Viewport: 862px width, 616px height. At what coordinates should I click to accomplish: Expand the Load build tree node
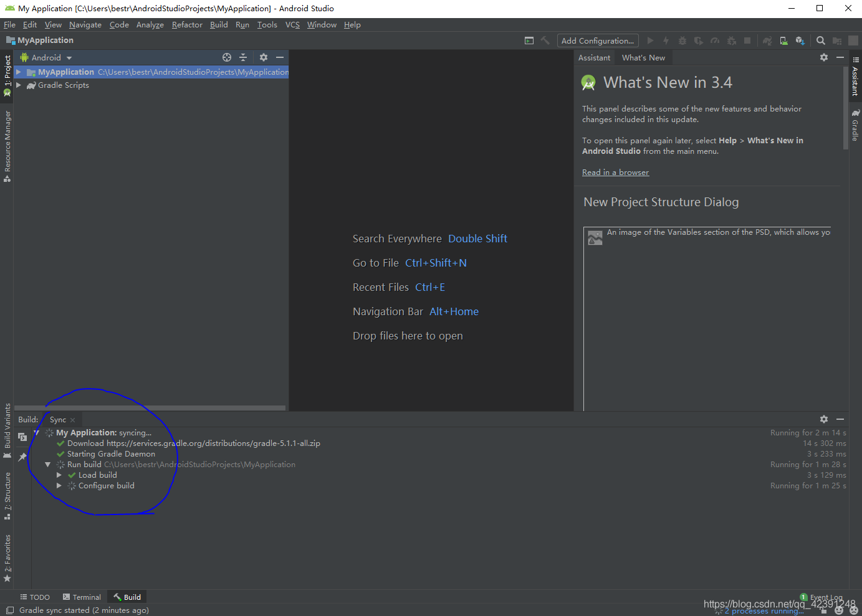pyautogui.click(x=59, y=475)
